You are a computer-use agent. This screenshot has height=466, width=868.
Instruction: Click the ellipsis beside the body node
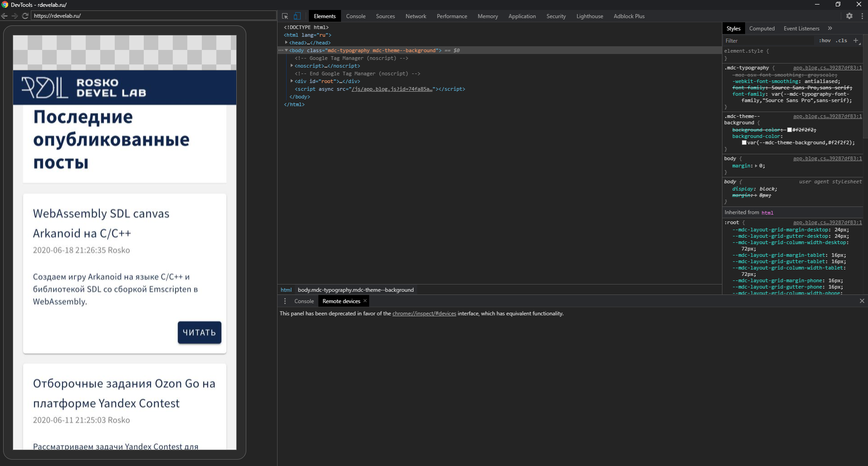point(281,50)
